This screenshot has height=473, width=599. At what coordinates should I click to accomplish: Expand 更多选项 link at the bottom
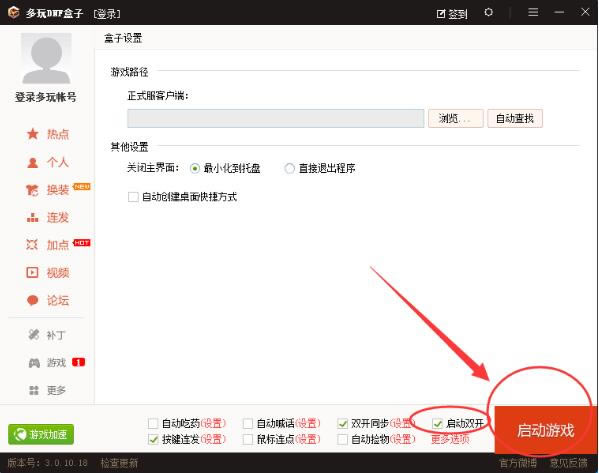coord(450,439)
